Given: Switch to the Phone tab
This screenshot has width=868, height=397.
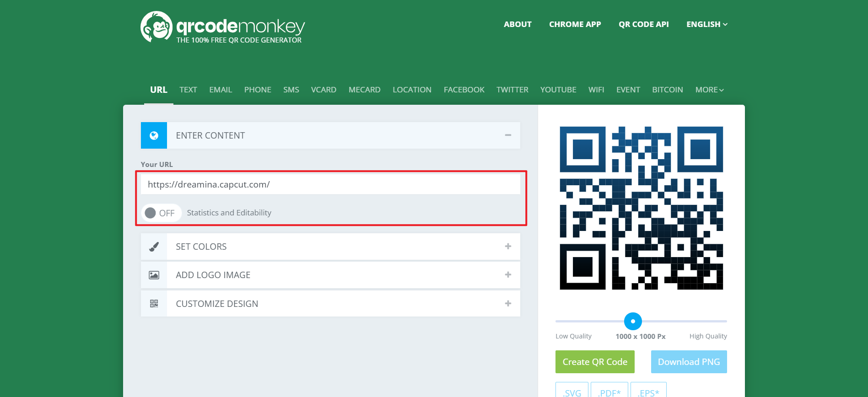Looking at the screenshot, I should pyautogui.click(x=258, y=90).
